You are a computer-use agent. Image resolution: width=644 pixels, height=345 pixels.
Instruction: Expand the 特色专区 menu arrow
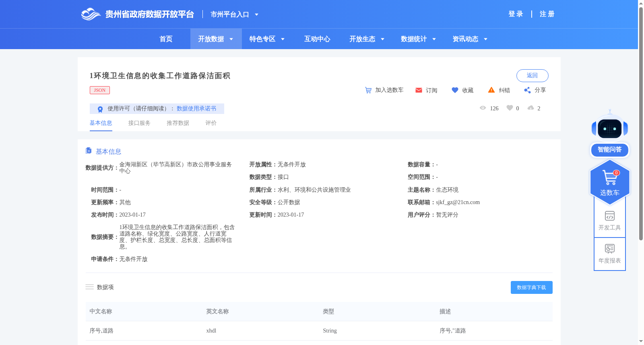click(283, 39)
